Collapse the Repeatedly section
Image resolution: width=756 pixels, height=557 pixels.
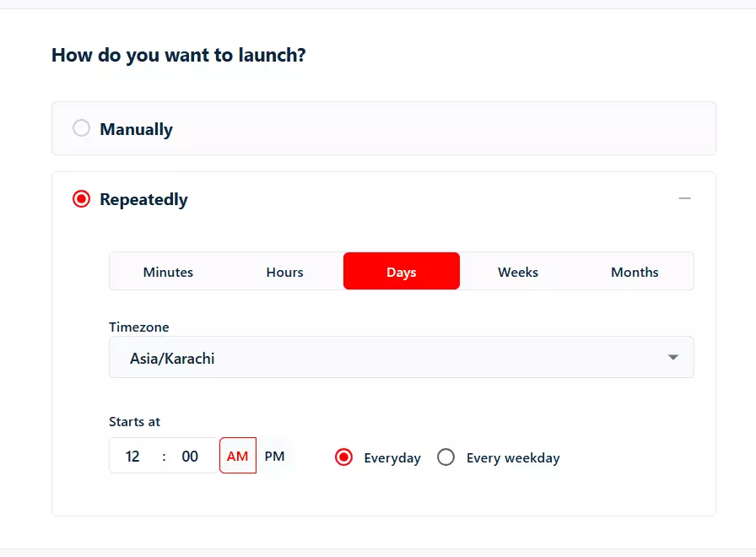685,198
